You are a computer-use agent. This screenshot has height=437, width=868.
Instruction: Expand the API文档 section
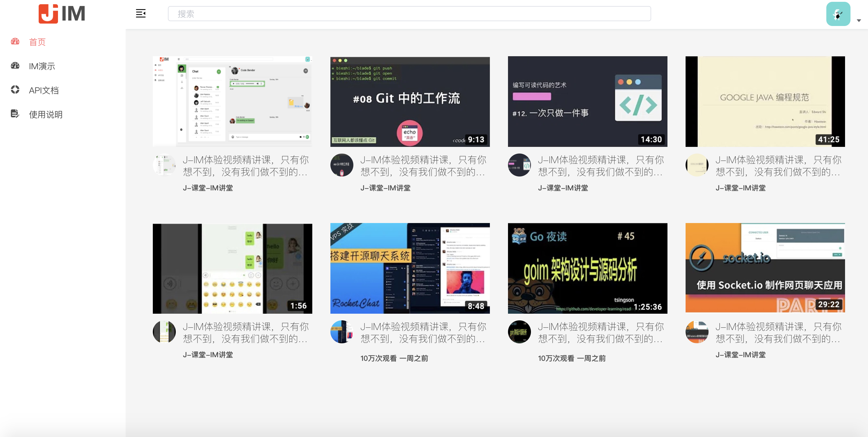(44, 90)
